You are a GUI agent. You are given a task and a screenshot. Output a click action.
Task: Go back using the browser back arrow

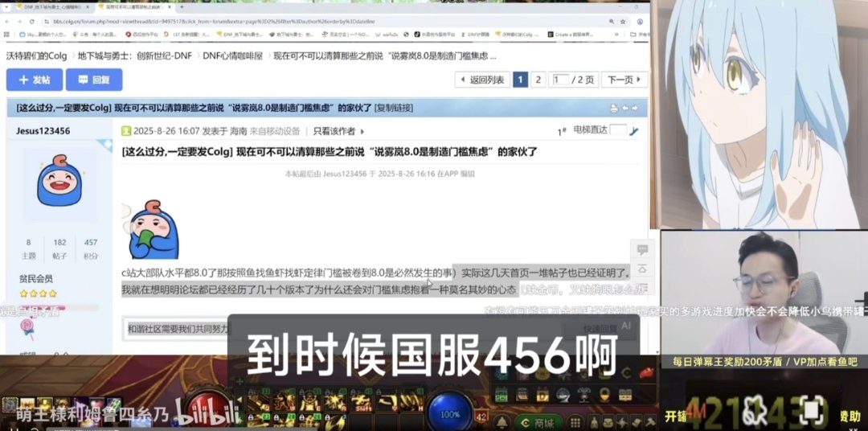click(7, 21)
